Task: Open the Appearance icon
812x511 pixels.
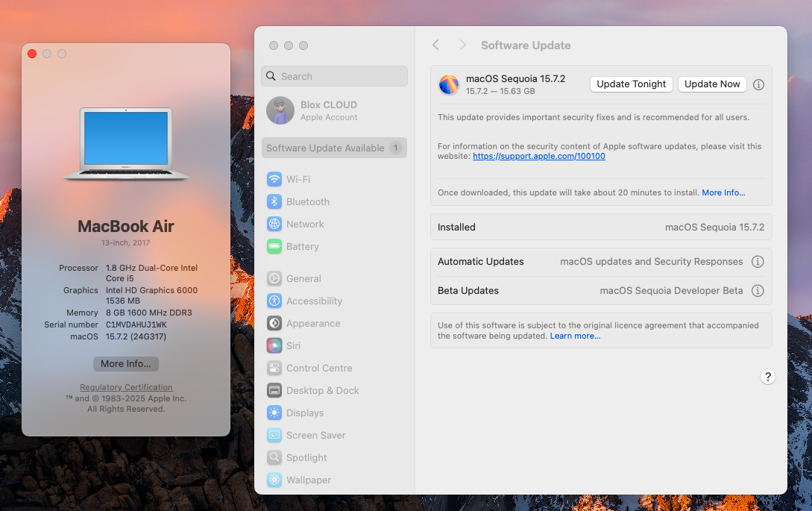Action: pos(274,324)
